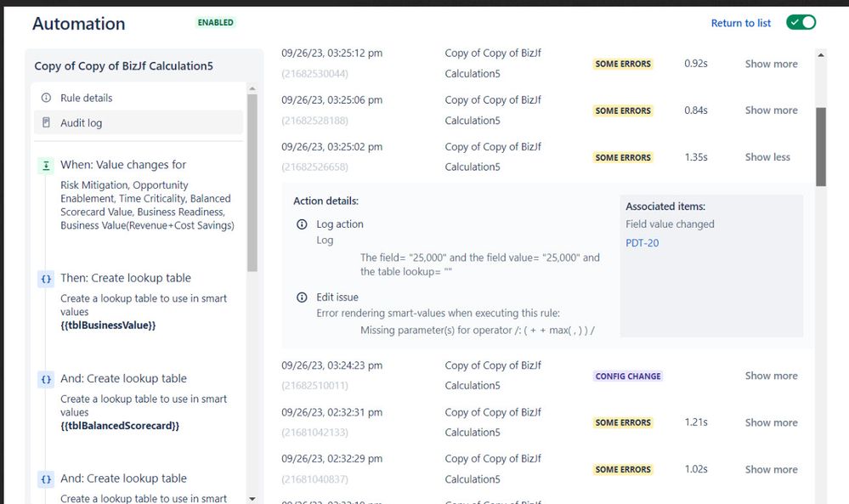Click the Field value changed label
This screenshot has height=504, width=849.
point(670,224)
